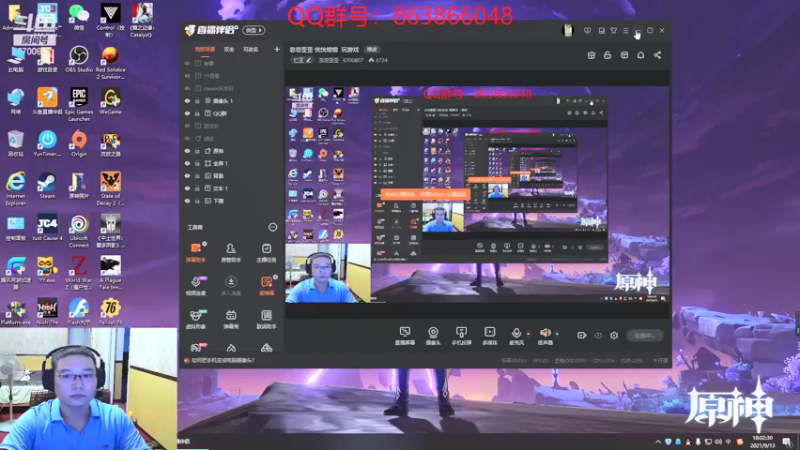Open the 多人连麦 download-arrow tool
Image resolution: width=800 pixels, height=450 pixels.
click(x=231, y=286)
